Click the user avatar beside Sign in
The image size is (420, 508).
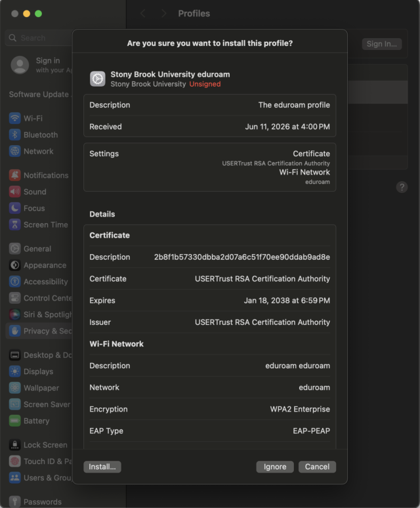pos(20,65)
